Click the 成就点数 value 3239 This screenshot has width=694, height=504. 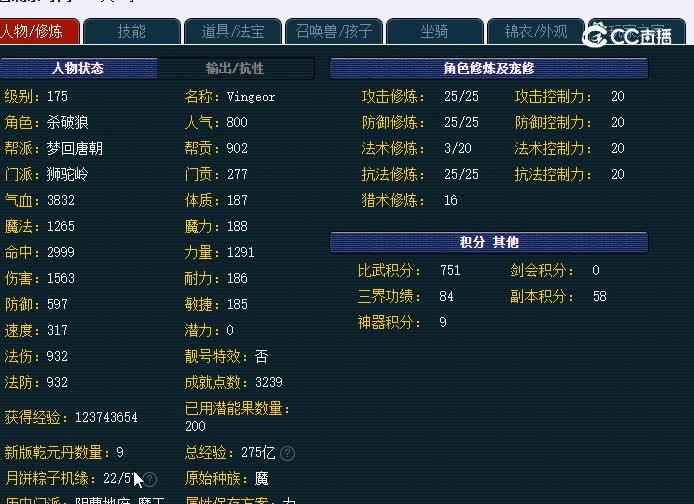(269, 382)
